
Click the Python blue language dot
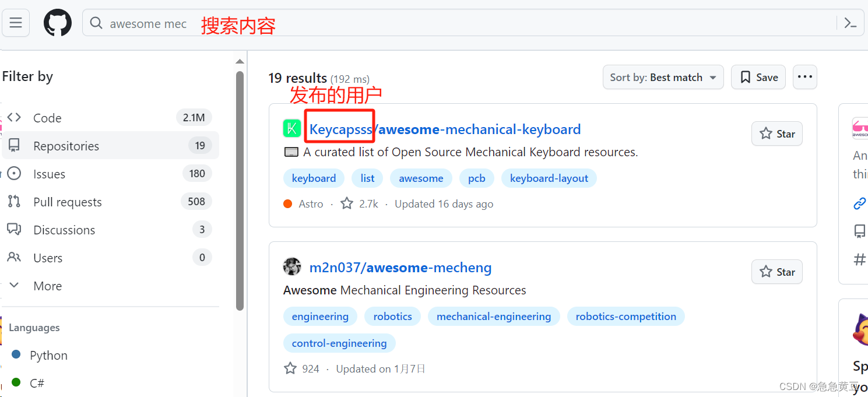pos(16,354)
